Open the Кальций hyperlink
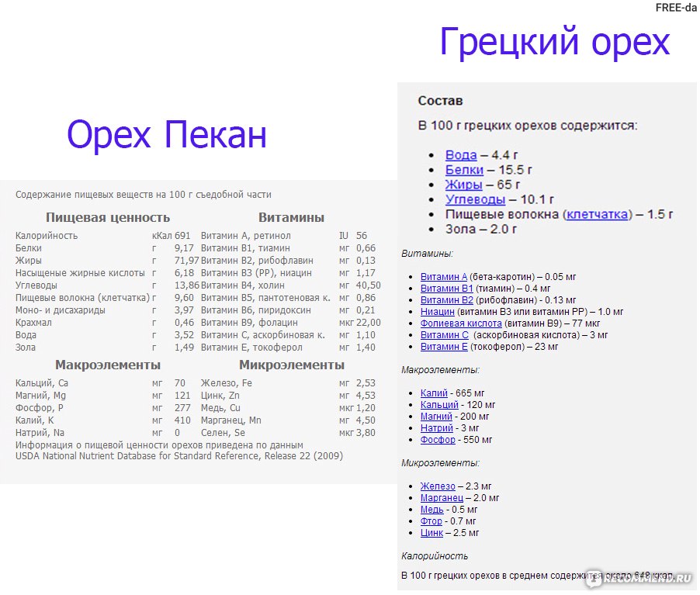 coord(438,404)
